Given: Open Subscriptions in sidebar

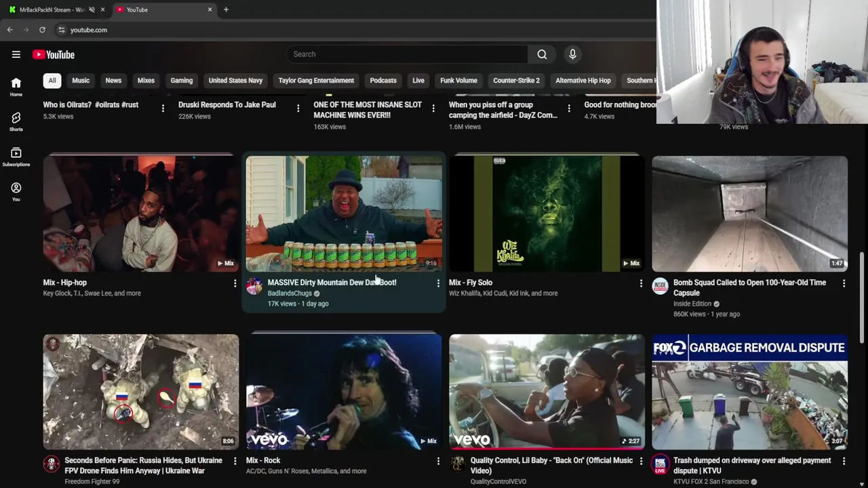Looking at the screenshot, I should 16,157.
